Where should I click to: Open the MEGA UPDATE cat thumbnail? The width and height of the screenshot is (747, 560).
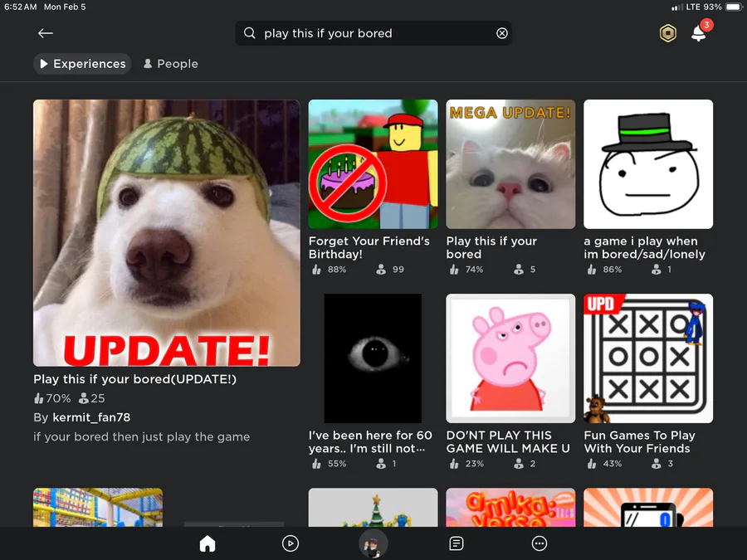tap(510, 164)
